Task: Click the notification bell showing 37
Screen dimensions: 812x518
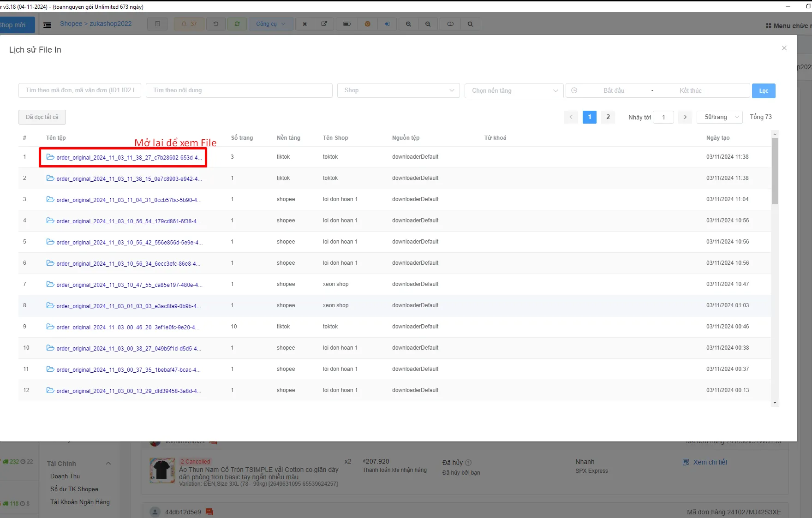Action: coord(189,24)
